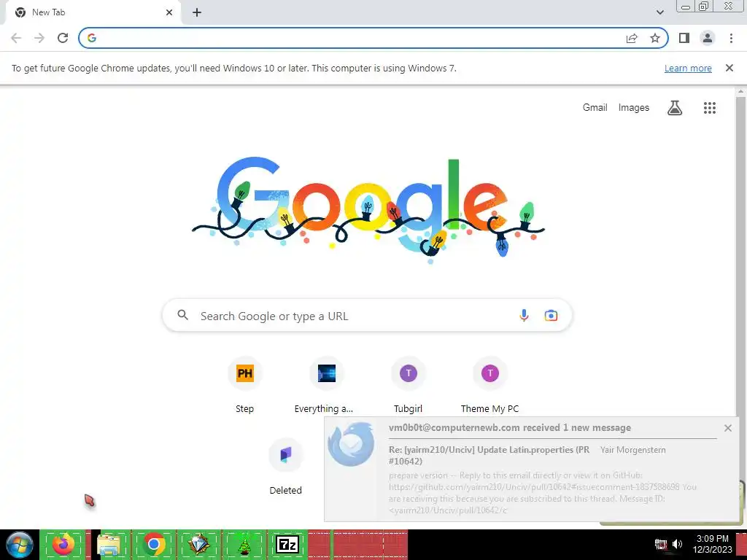Open the Google apps grid

[709, 108]
